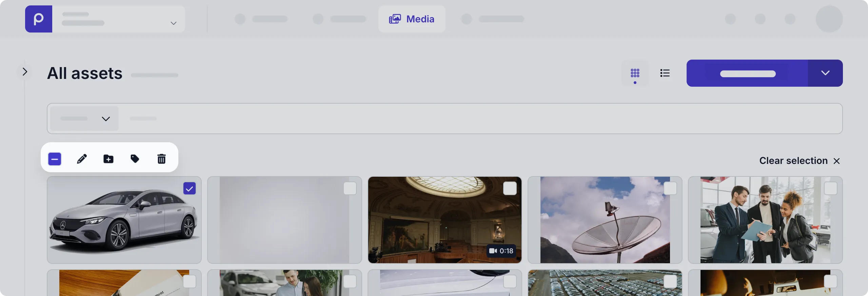This screenshot has width=868, height=296.
Task: Click the add-to-folder icon
Action: 108,159
